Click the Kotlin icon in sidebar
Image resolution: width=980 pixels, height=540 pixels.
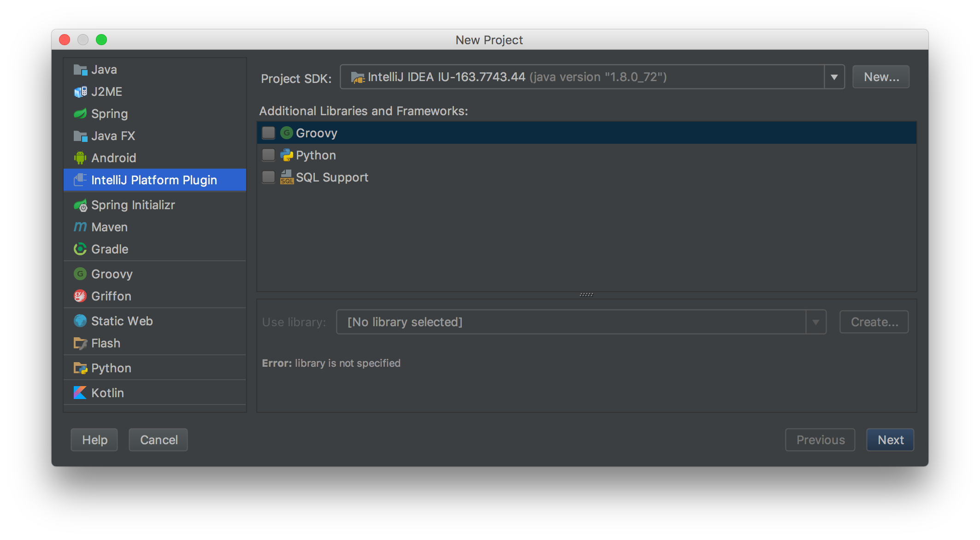[x=80, y=393]
